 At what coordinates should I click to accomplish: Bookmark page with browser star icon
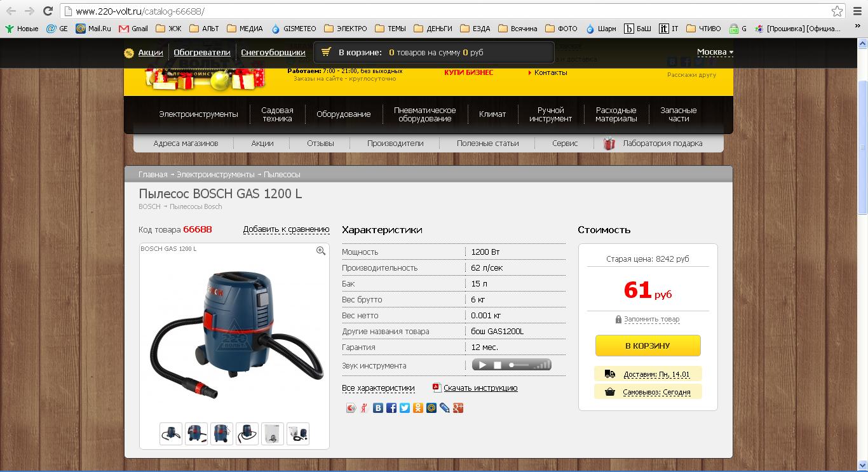point(837,11)
